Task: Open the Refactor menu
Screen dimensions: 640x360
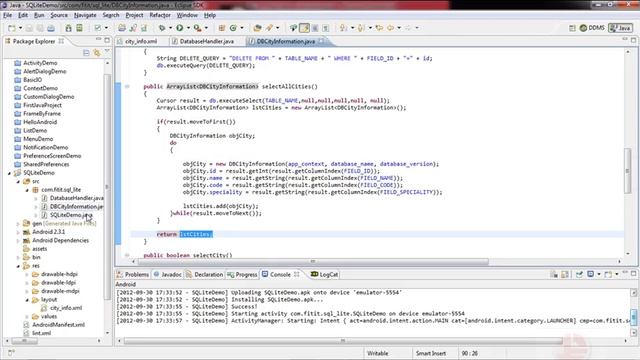Action: pyautogui.click(x=160, y=15)
